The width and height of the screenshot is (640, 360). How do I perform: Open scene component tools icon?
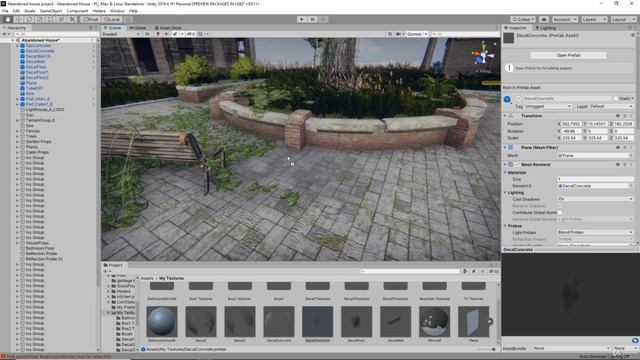tap(390, 34)
